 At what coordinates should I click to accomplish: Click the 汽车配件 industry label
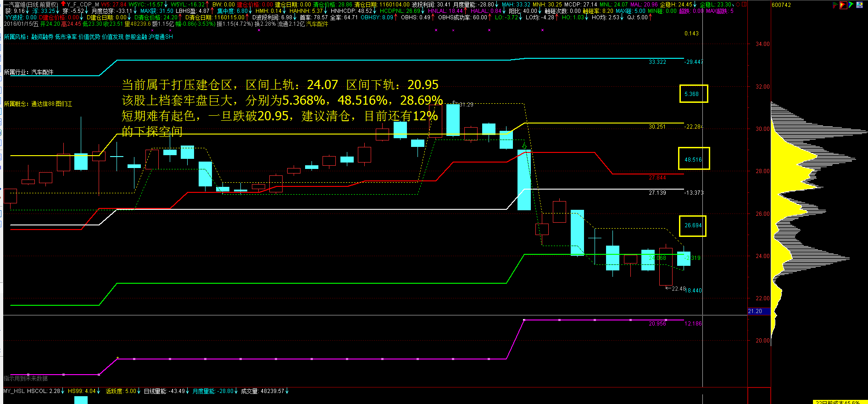click(x=42, y=72)
